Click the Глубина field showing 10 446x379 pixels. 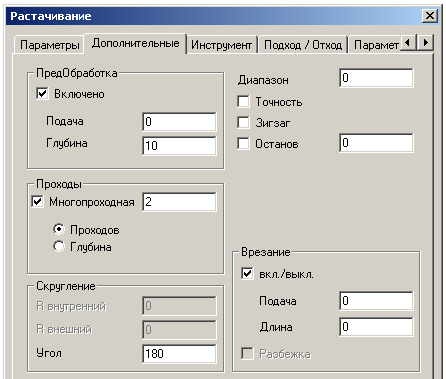point(179,145)
